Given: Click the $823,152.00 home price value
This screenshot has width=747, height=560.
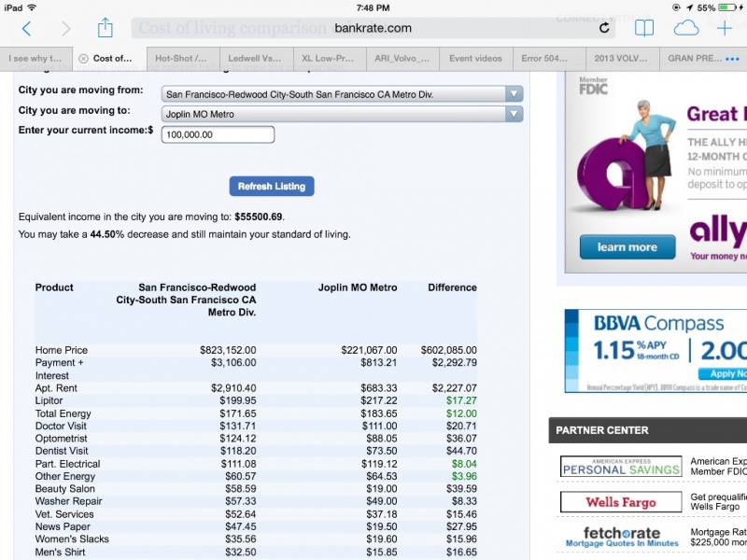Looking at the screenshot, I should pos(228,350).
